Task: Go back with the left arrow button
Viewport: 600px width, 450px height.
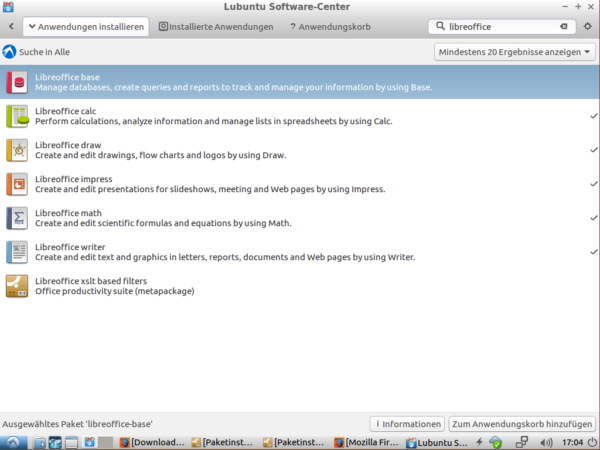Action: [11, 26]
